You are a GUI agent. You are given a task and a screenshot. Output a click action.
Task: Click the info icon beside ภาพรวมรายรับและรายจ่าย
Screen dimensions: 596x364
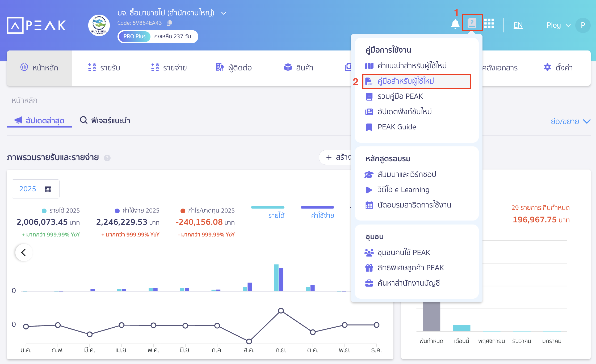click(x=107, y=158)
